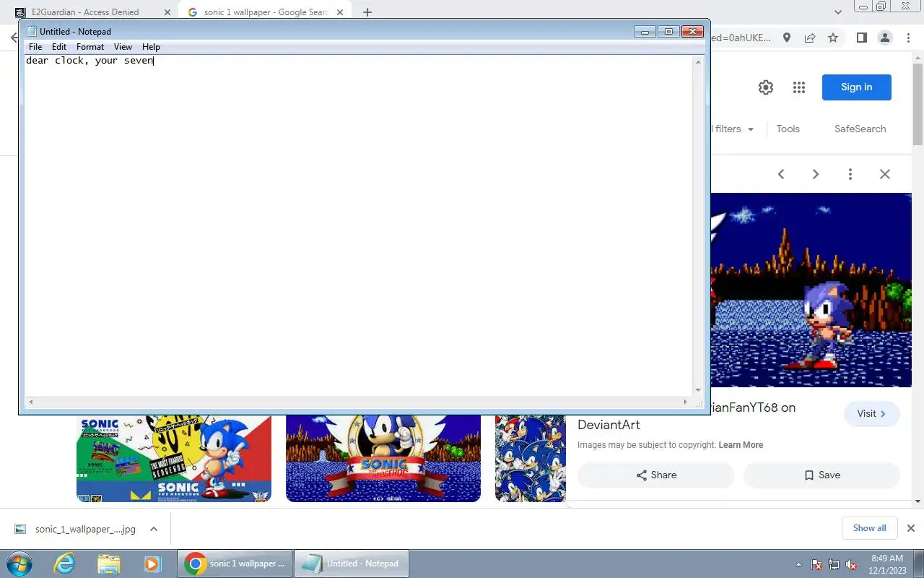924x578 pixels.
Task: Click Notepad horizontal scrollbar left arrow
Action: 30,402
